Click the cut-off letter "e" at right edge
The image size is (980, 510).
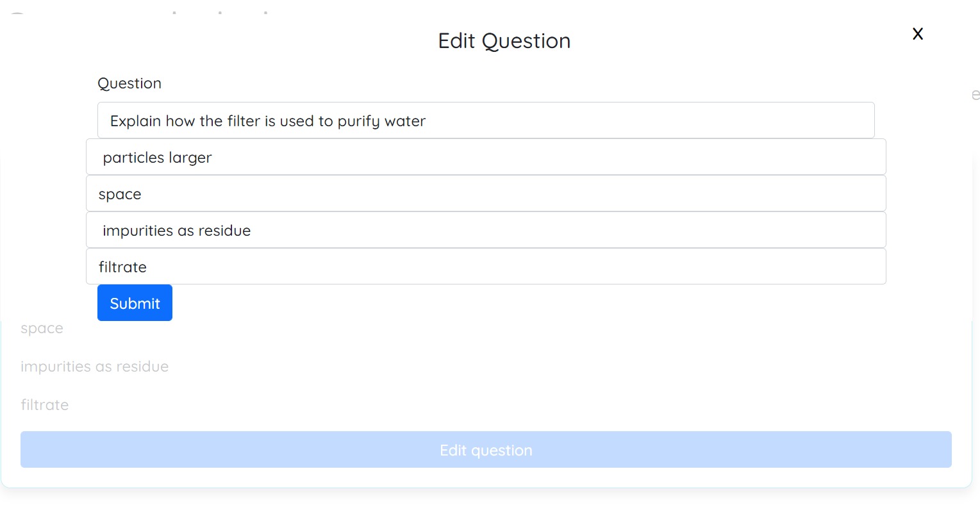click(x=976, y=95)
